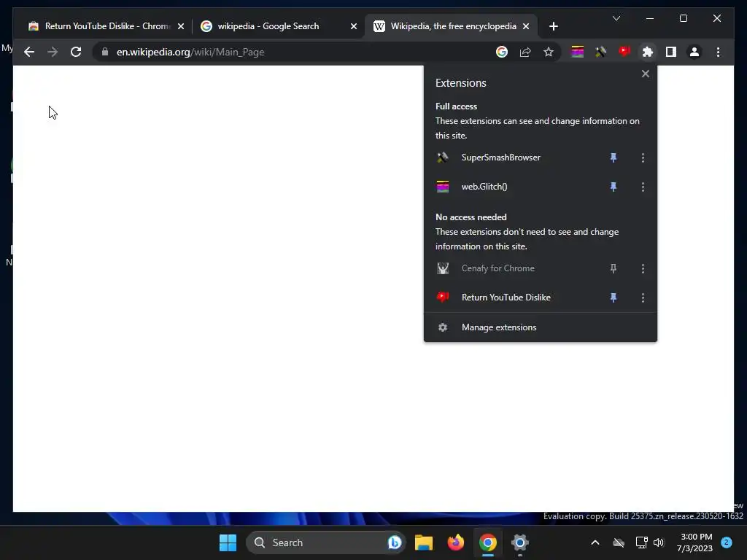747x560 pixels.
Task: Open more options for web.Glitch()
Action: pos(643,187)
